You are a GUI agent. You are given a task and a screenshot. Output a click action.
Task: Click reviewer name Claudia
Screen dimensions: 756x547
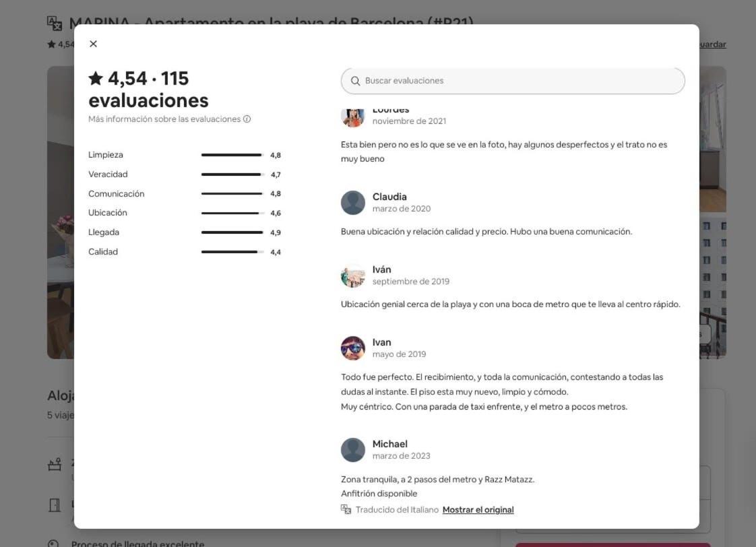click(x=389, y=197)
